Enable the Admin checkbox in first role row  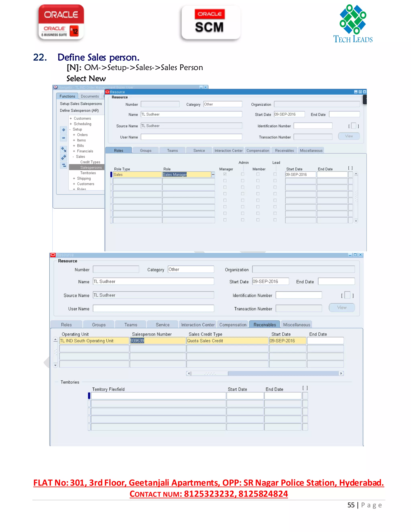pos(242,174)
